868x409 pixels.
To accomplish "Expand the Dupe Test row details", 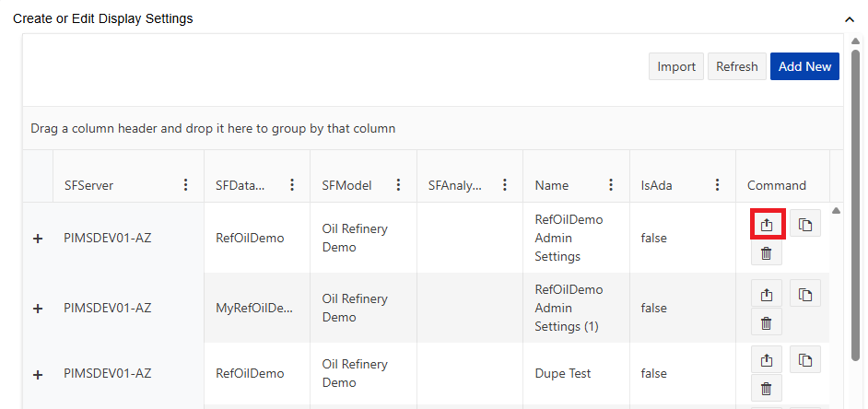I will click(38, 374).
